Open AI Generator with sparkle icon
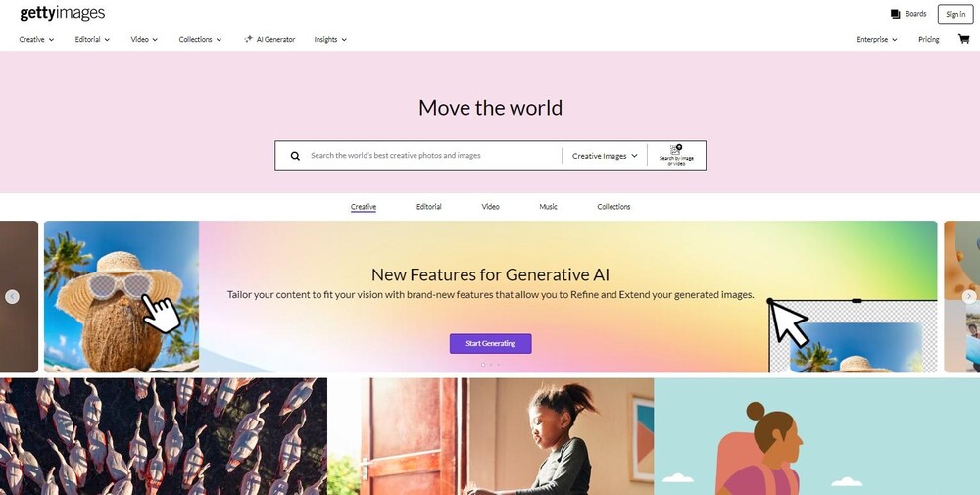The height and width of the screenshot is (495, 980). point(269,39)
